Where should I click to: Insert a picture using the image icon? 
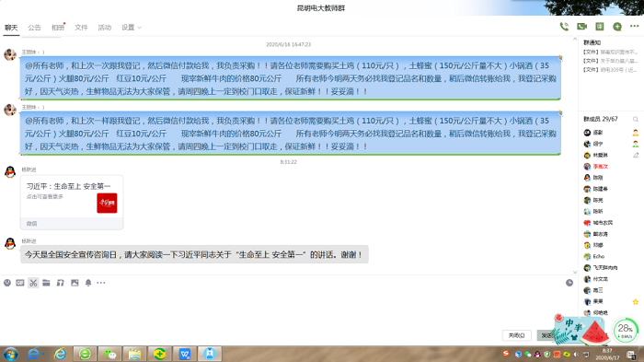(75, 283)
